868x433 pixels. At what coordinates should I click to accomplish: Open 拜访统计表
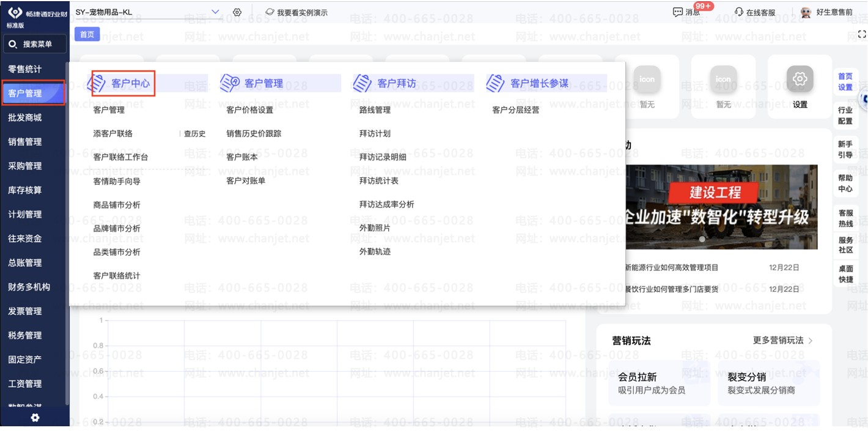379,181
